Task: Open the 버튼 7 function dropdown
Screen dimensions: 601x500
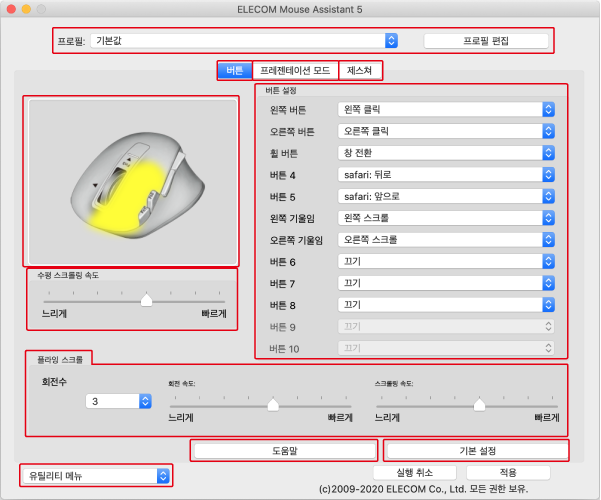Action: 446,283
